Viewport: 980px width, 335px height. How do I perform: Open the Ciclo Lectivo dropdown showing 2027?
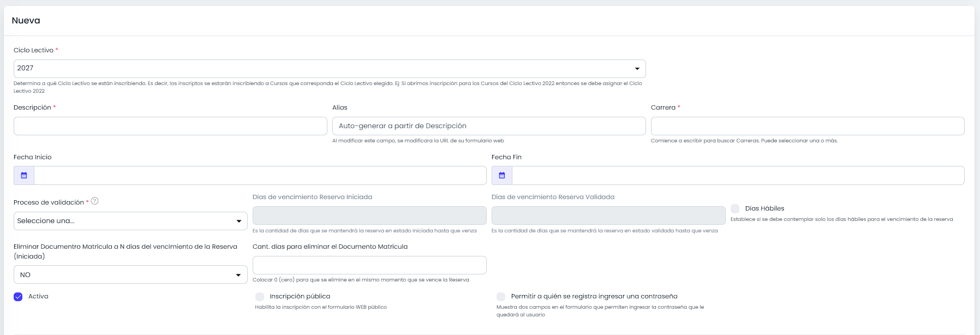pyautogui.click(x=330, y=69)
